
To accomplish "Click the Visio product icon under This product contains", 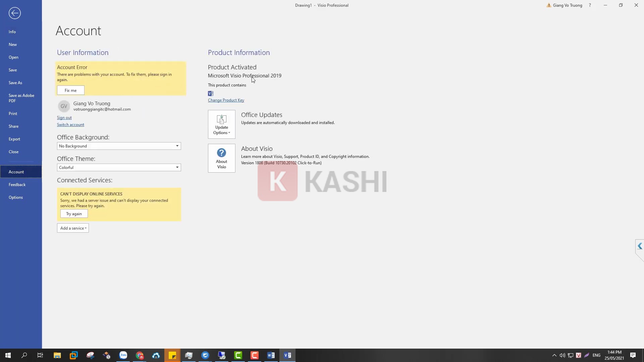I will pyautogui.click(x=211, y=94).
